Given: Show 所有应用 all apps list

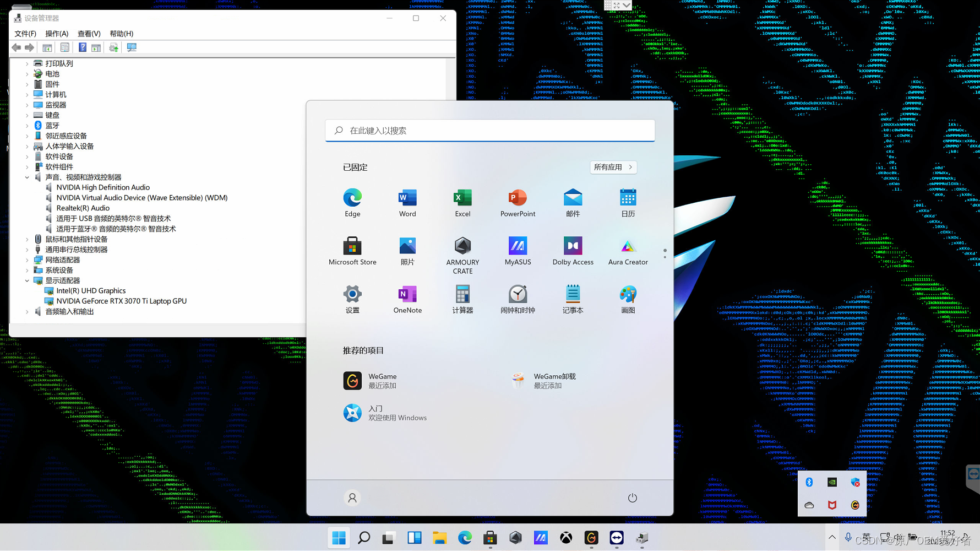Looking at the screenshot, I should coord(613,167).
